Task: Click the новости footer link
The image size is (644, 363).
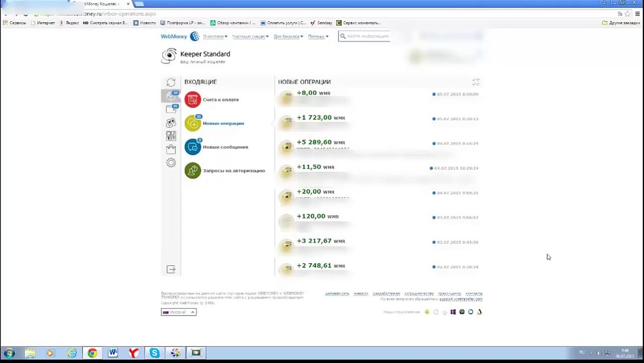Action: 361,293
